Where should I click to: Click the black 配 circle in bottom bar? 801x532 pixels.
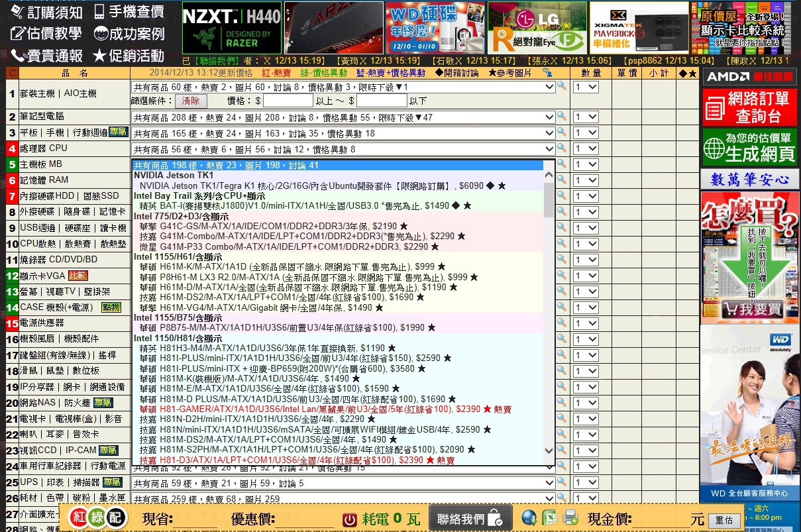click(117, 519)
